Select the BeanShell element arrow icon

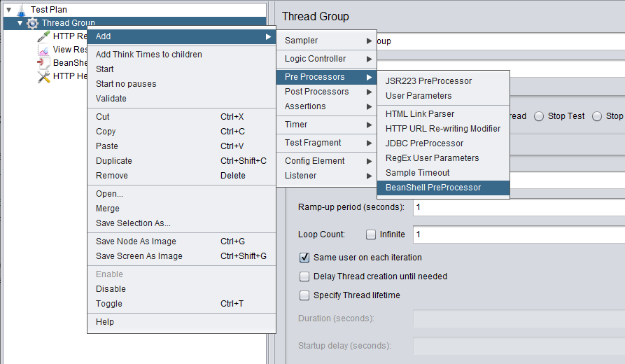(x=43, y=63)
